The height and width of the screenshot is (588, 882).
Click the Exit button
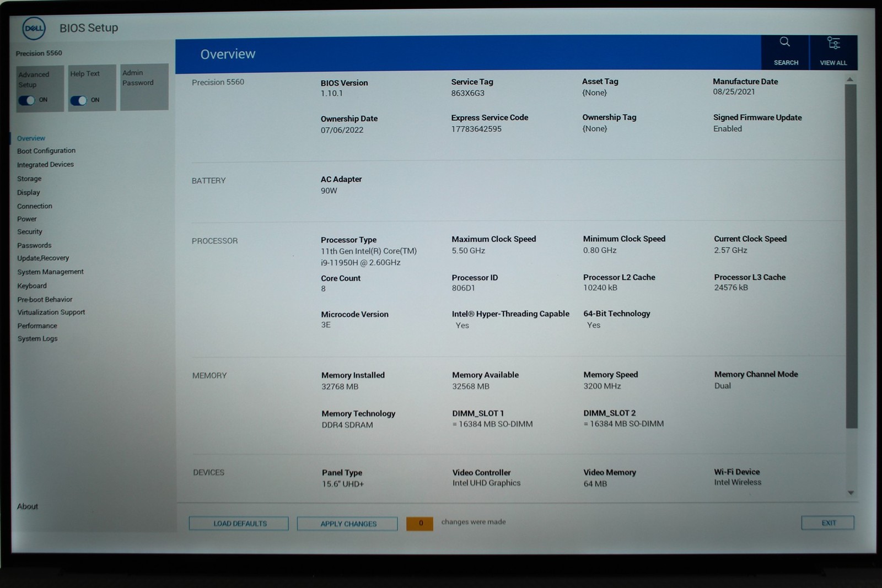[828, 522]
